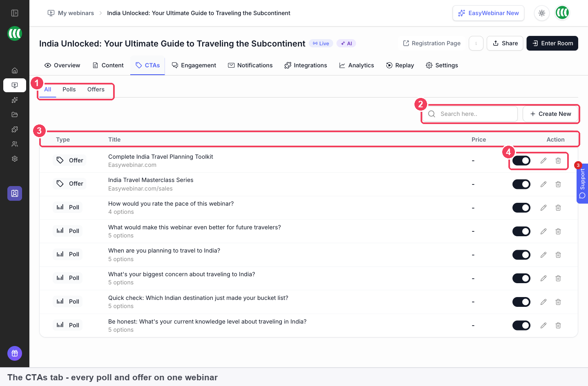Open the Registration Page link

[432, 43]
